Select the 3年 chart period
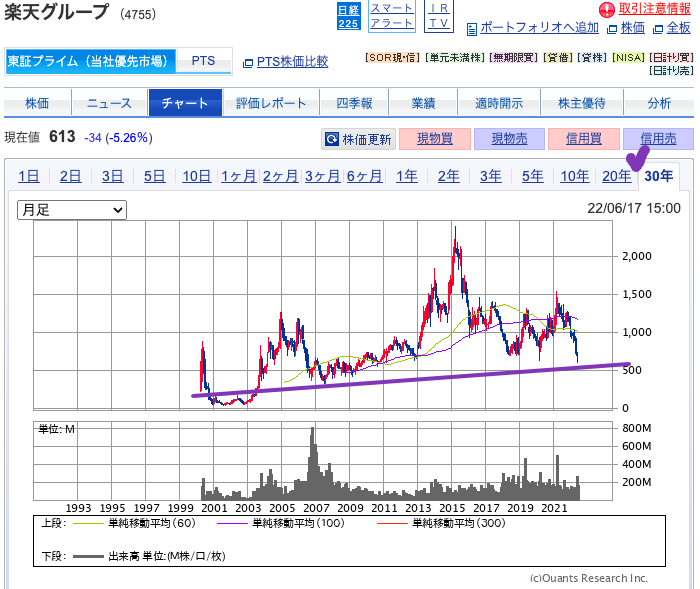This screenshot has height=589, width=700. 491,176
